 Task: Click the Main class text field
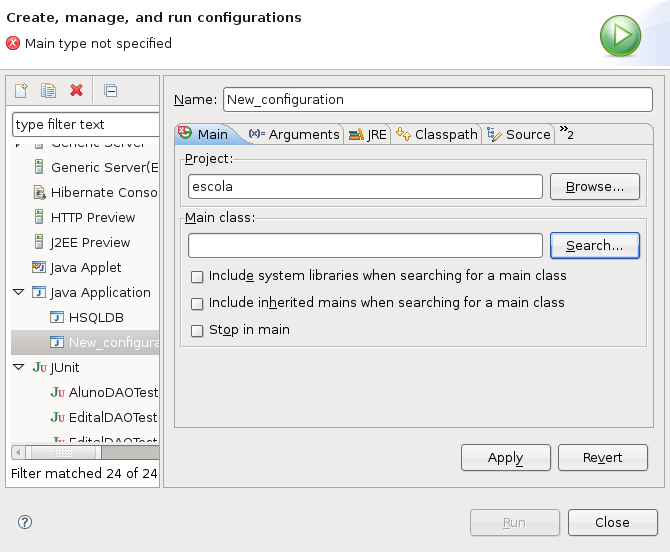pos(365,245)
